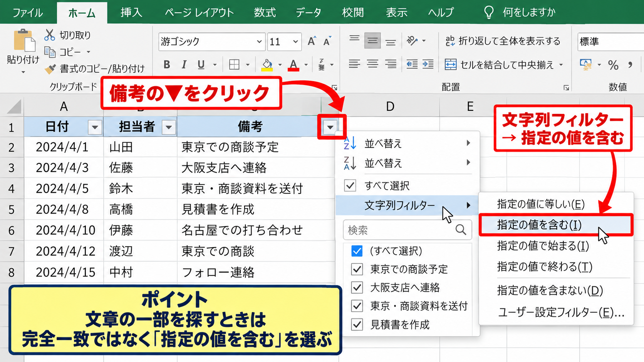Click the middle vertical align icon
This screenshot has width=644, height=362.
pyautogui.click(x=372, y=41)
